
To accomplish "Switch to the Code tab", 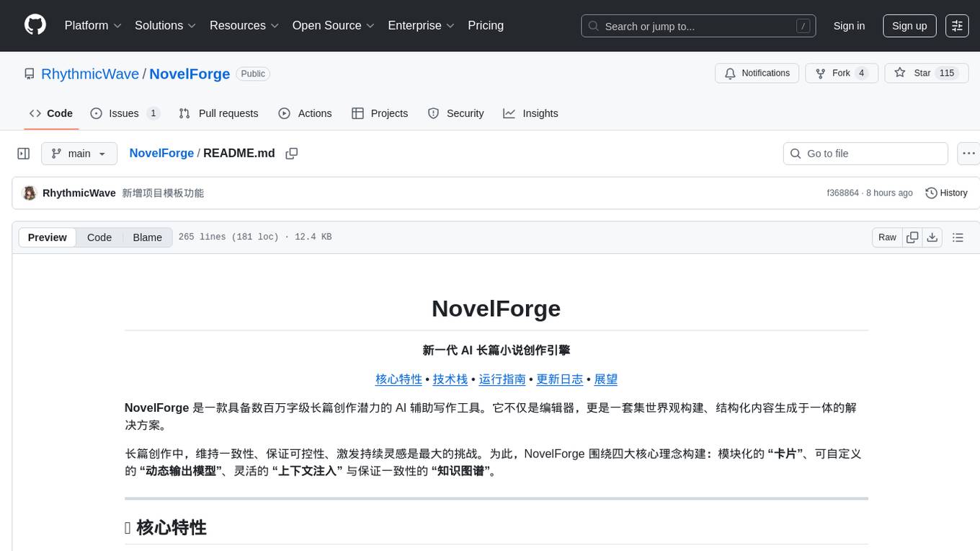I will pyautogui.click(x=51, y=113).
